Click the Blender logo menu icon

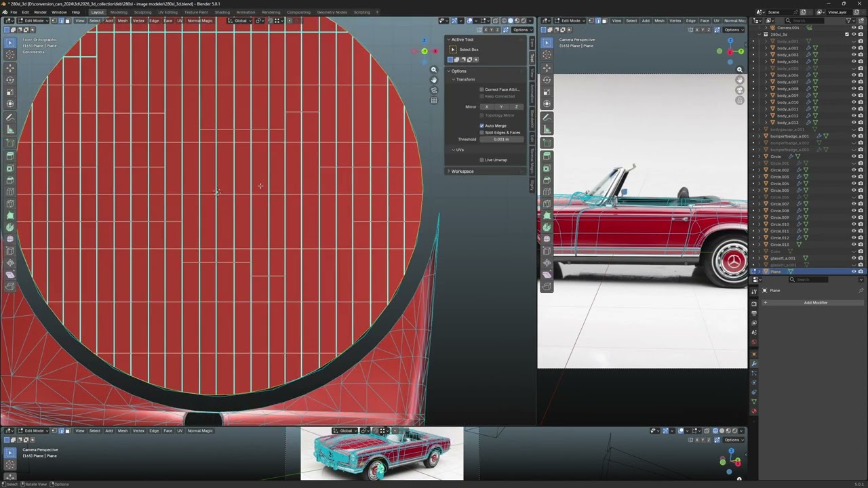pyautogui.click(x=5, y=12)
